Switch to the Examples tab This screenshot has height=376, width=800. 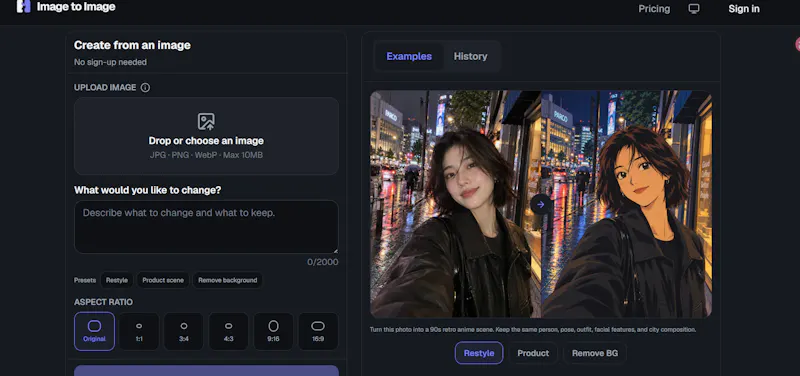click(x=409, y=57)
